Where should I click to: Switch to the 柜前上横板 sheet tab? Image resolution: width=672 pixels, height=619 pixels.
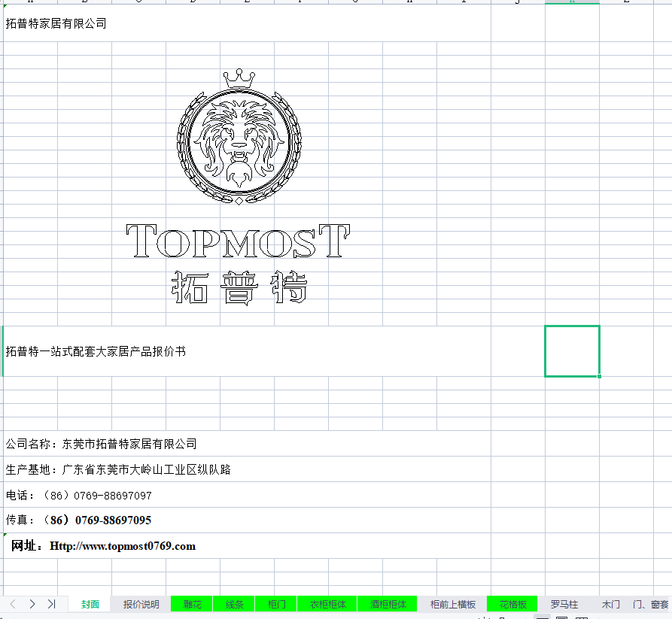[453, 604]
